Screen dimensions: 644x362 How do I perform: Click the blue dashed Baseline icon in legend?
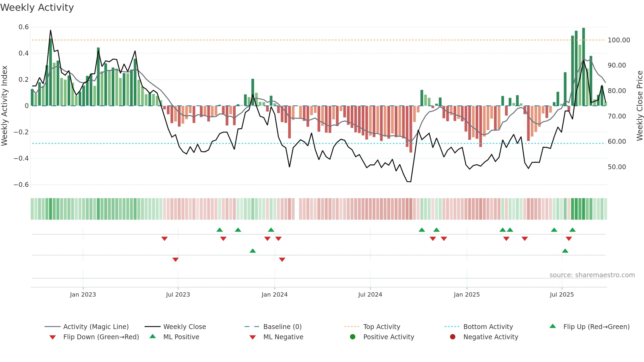[252, 327]
